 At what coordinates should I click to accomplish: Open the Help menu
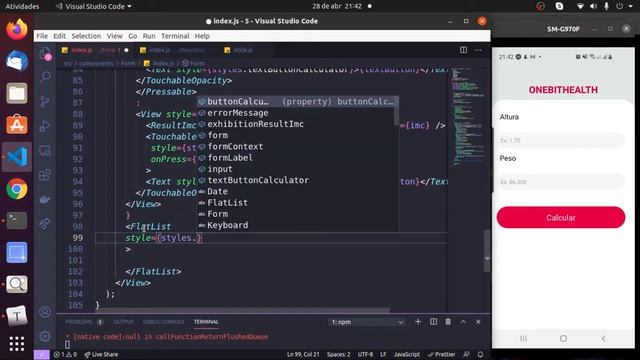tap(202, 36)
